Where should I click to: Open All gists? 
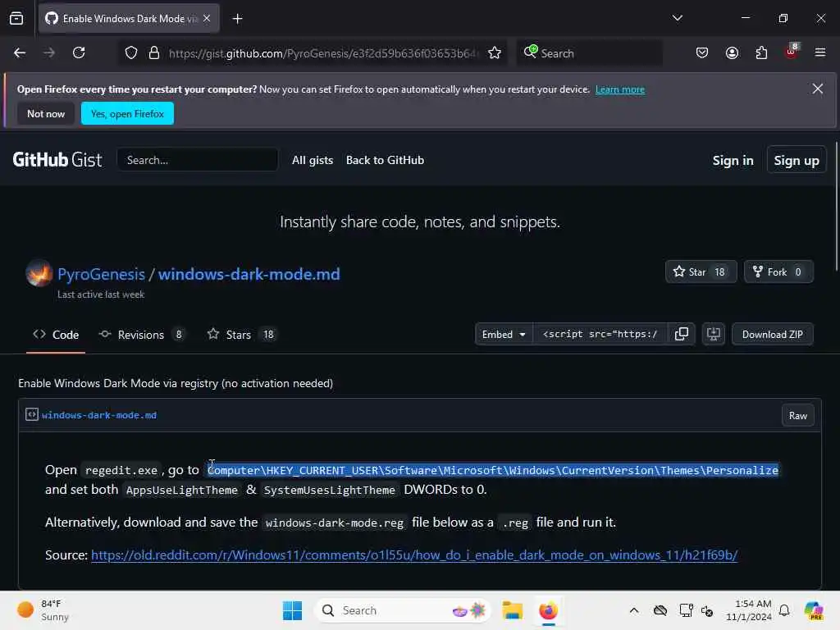[313, 160]
